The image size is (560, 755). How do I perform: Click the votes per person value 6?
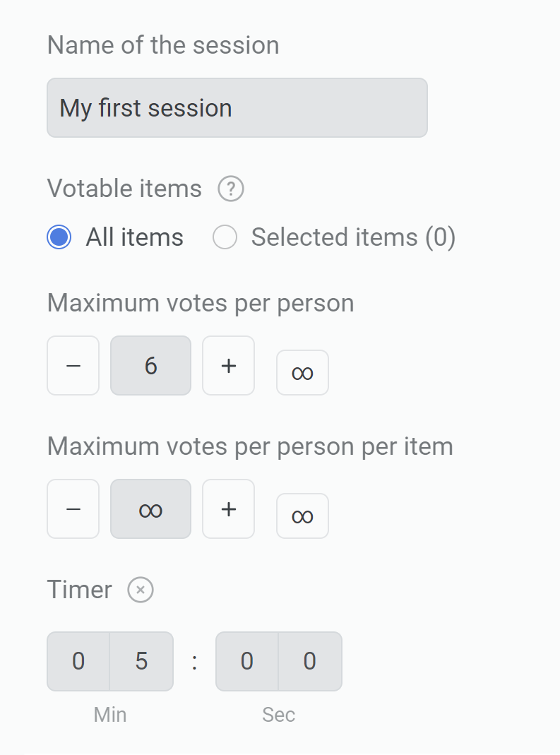tap(150, 366)
